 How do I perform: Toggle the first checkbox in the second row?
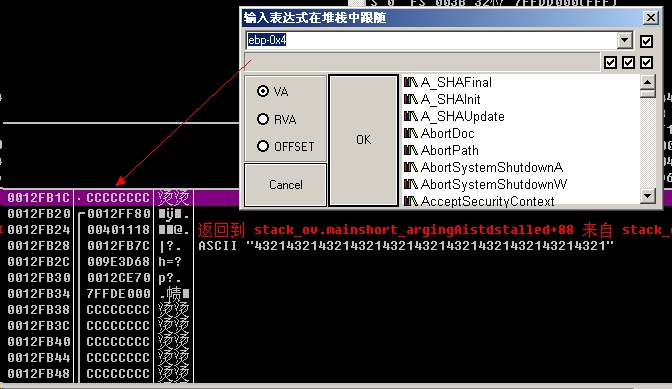[x=610, y=63]
